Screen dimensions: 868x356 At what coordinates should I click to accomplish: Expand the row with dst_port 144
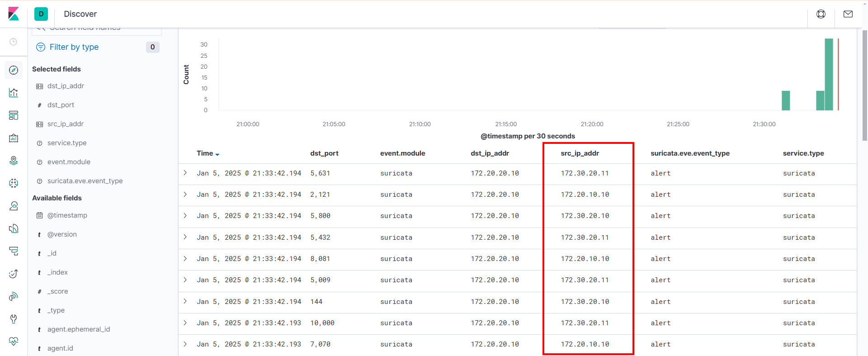[185, 301]
